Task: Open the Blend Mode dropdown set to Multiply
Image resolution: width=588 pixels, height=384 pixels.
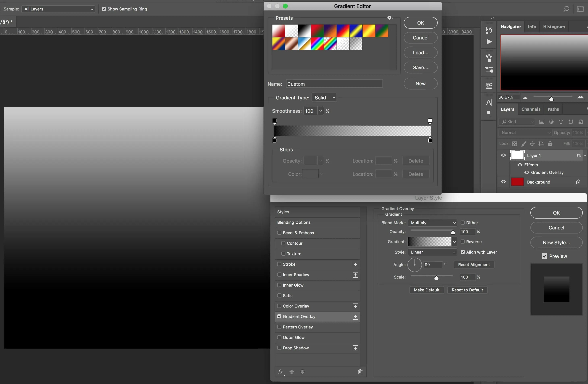Action: [x=433, y=223]
